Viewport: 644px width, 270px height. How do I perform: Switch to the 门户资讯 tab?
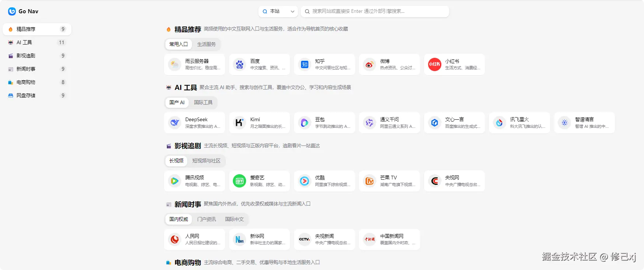[x=206, y=219]
